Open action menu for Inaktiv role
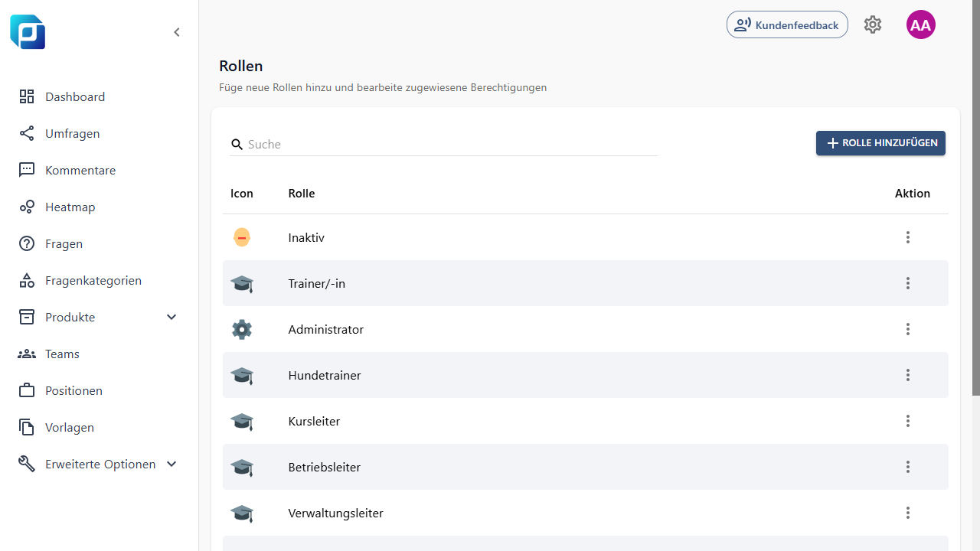The height and width of the screenshot is (551, 980). [x=908, y=237]
